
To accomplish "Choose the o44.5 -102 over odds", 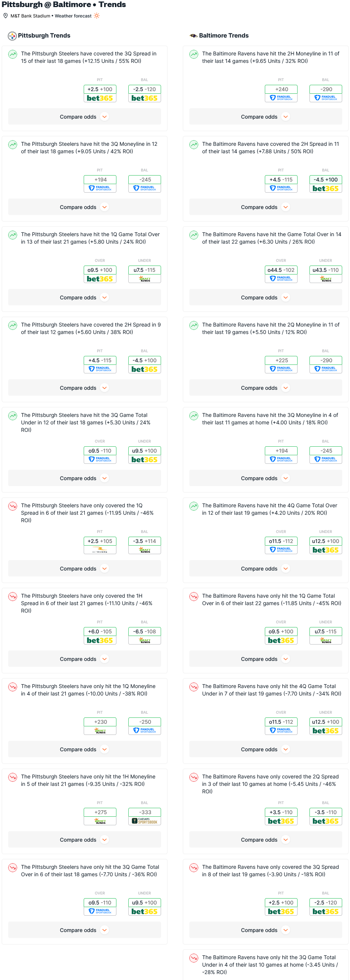I will coord(281,274).
